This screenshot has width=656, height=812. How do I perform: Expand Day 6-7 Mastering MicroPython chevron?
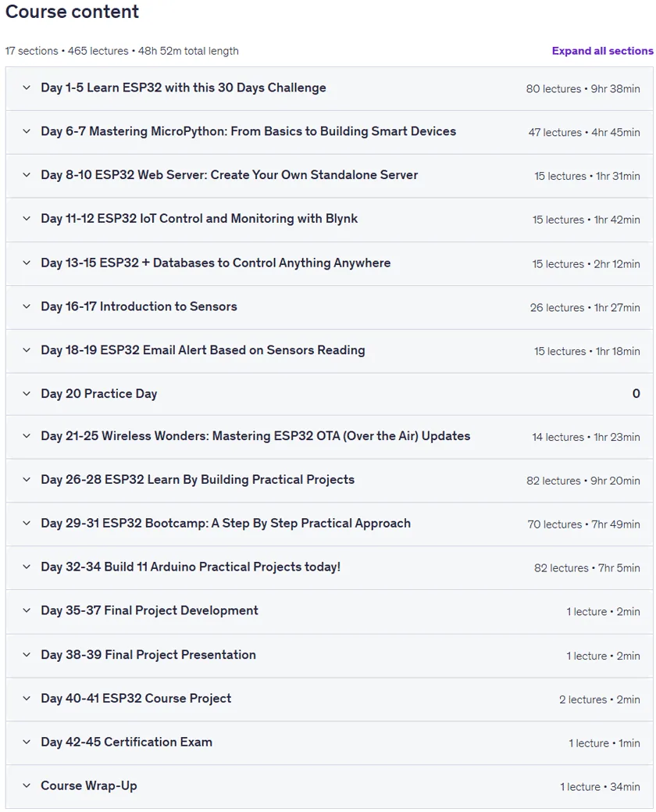pyautogui.click(x=27, y=131)
